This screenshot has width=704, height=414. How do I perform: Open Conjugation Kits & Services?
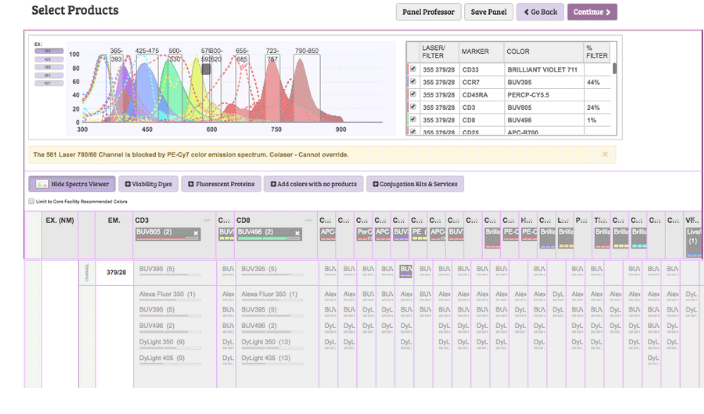(415, 184)
